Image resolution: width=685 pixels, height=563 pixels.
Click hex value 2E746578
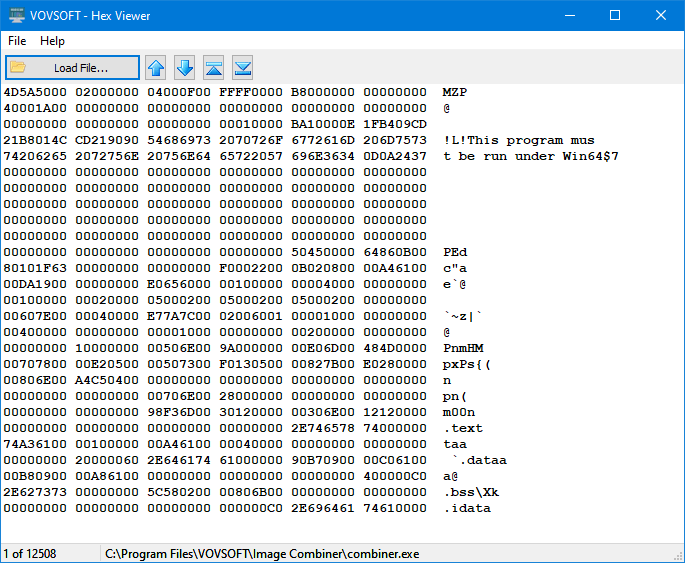tap(323, 428)
